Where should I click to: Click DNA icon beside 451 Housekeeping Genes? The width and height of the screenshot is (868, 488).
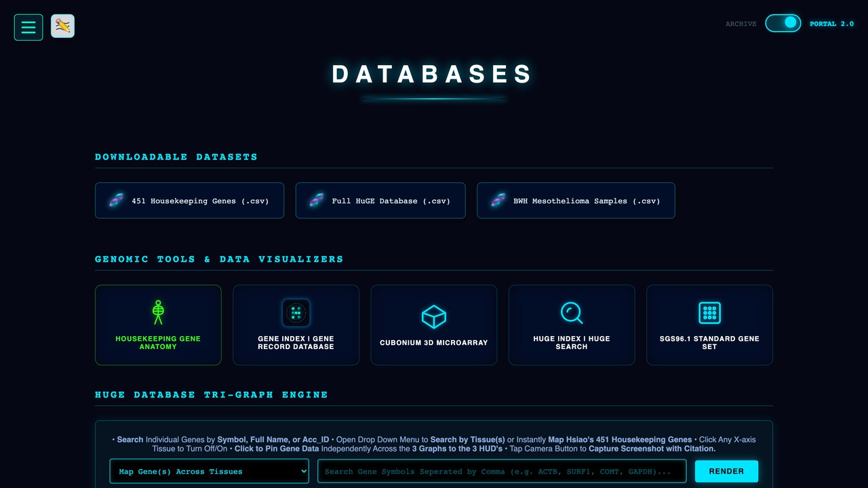coord(117,200)
